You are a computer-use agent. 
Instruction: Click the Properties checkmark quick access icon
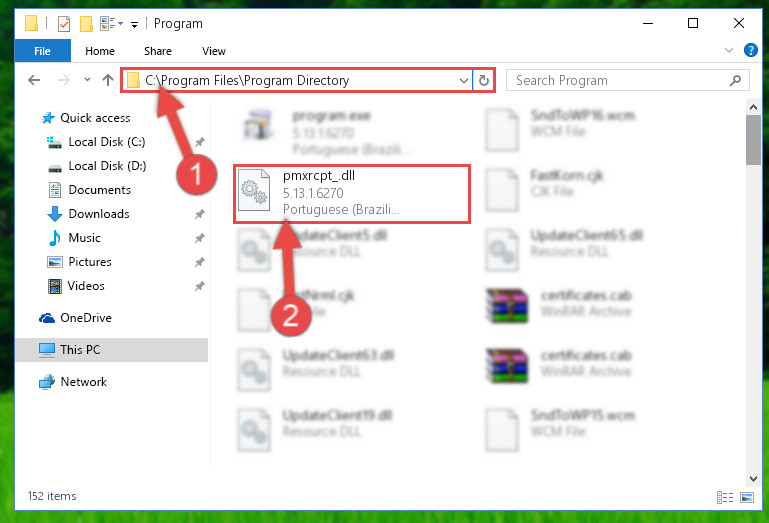click(64, 24)
